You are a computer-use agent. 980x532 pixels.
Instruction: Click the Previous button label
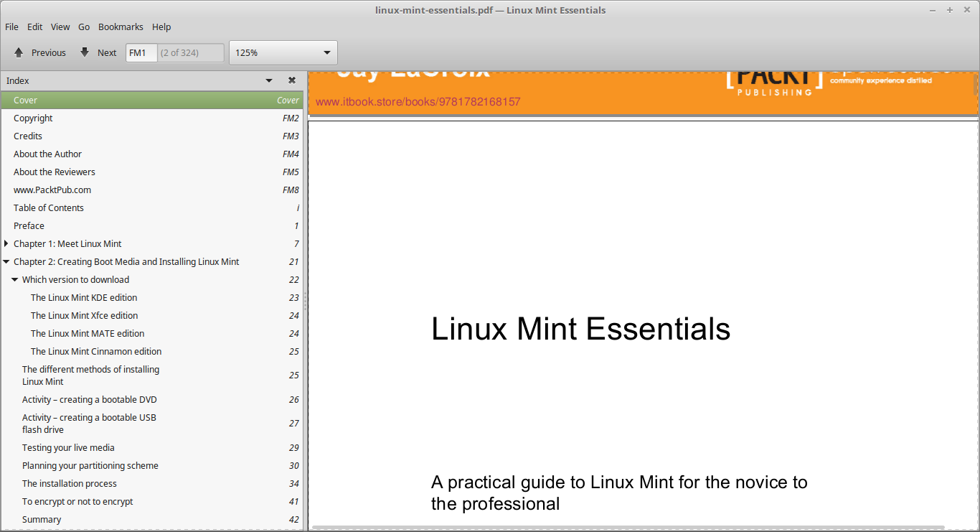49,52
